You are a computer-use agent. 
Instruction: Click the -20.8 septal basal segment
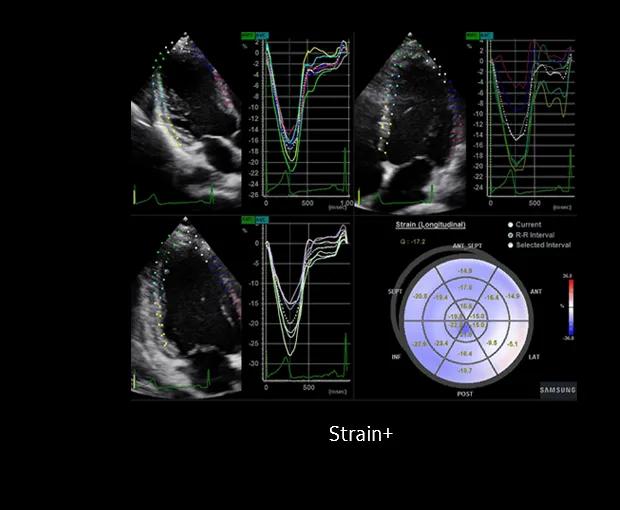[x=420, y=296]
